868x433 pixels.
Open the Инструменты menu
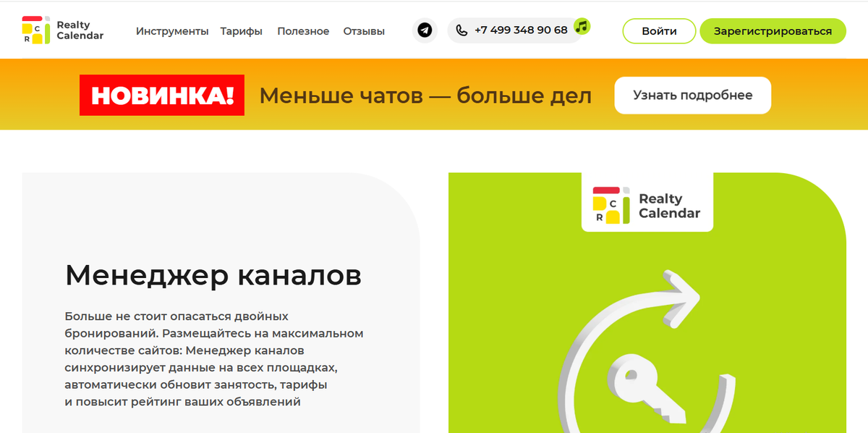[x=172, y=31]
